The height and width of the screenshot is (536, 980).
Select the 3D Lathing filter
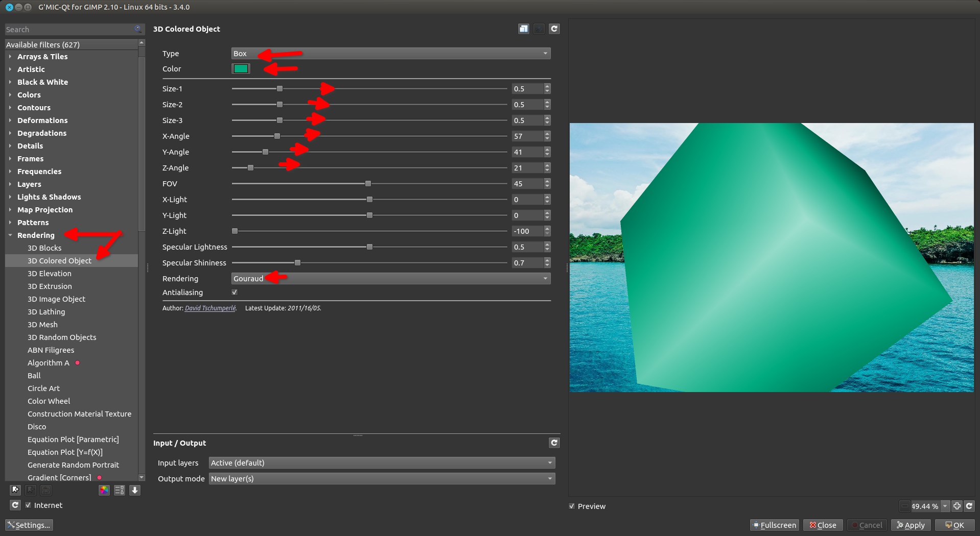coord(46,311)
